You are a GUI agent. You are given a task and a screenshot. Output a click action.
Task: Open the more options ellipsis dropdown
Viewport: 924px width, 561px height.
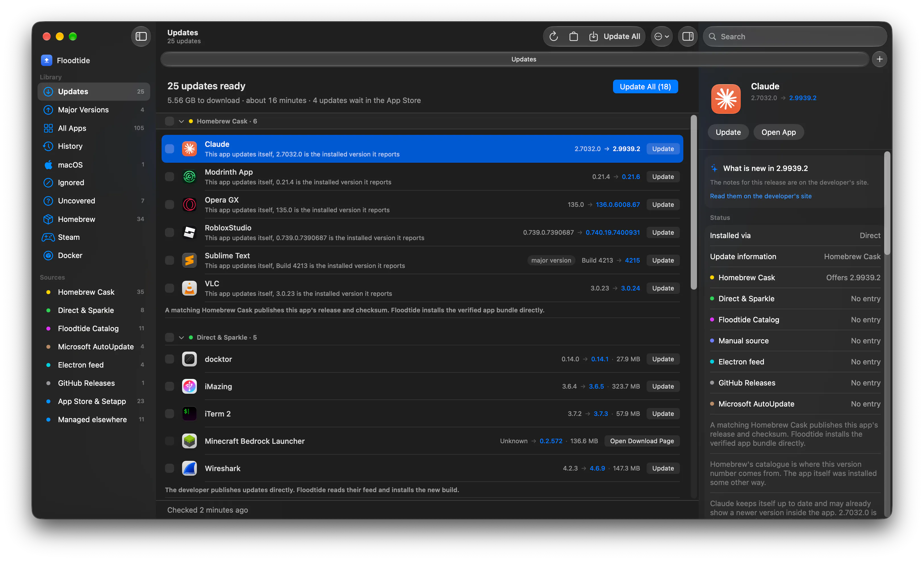(661, 36)
